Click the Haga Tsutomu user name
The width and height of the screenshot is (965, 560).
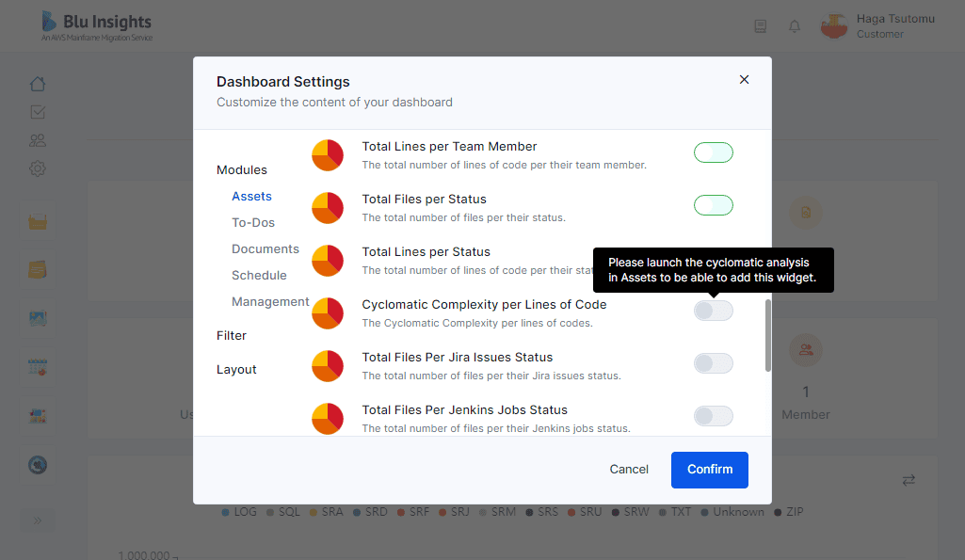[x=895, y=19]
